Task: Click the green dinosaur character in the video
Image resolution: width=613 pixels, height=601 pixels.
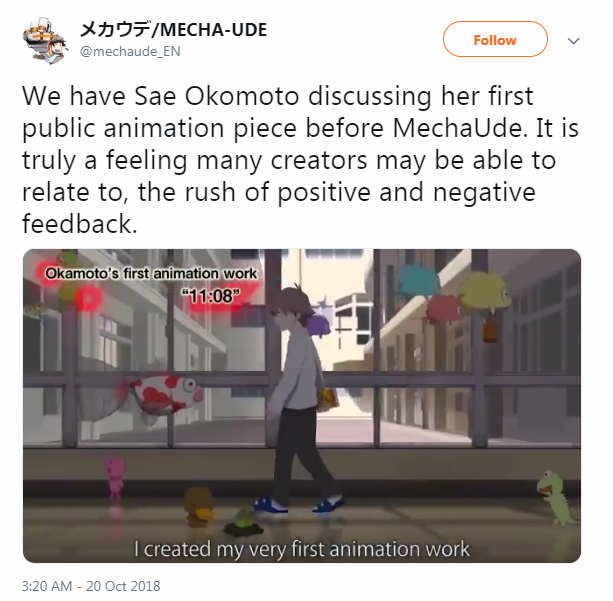Action: pyautogui.click(x=556, y=497)
